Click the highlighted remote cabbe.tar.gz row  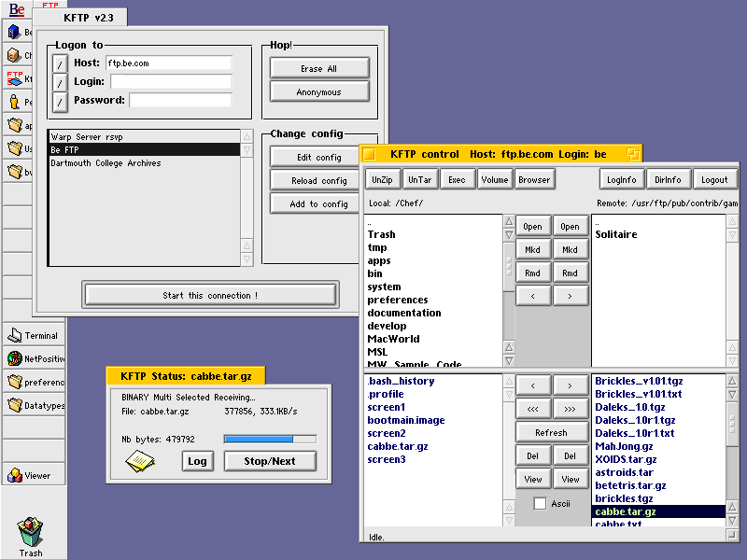click(658, 511)
